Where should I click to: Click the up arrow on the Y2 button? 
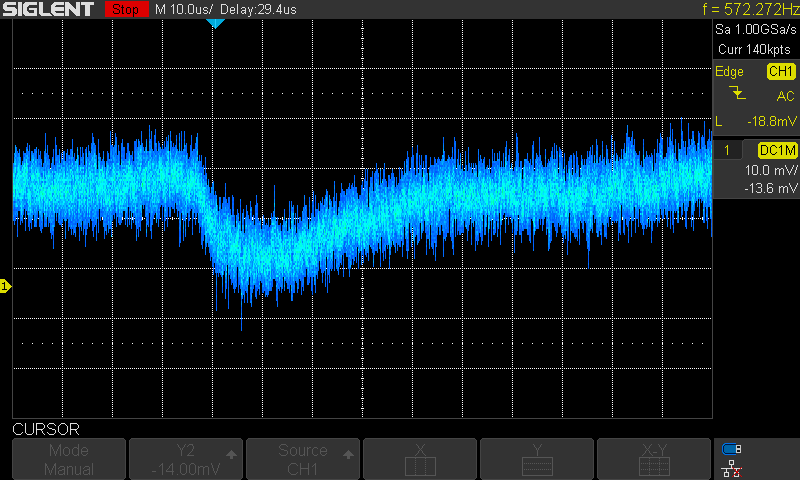231,454
